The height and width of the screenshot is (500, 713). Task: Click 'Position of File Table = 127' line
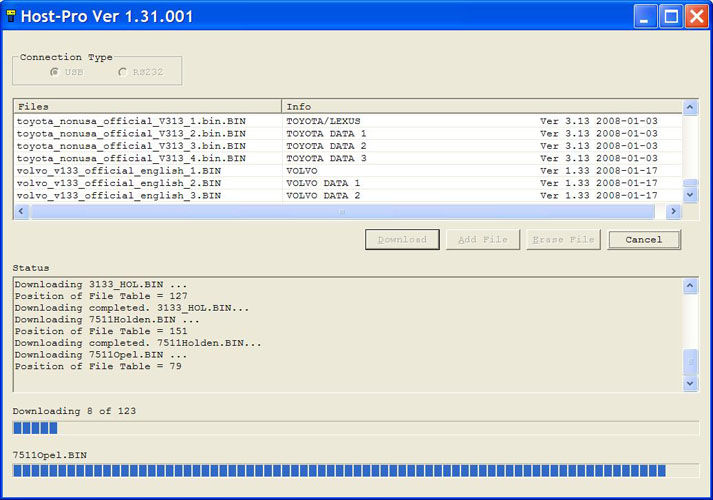tap(101, 296)
